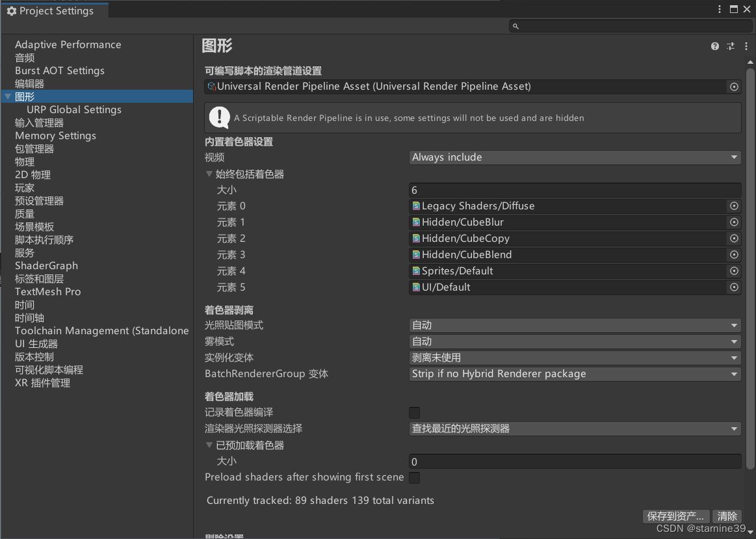Collapse the 始终包括着色器 list
The image size is (756, 539).
tap(209, 174)
